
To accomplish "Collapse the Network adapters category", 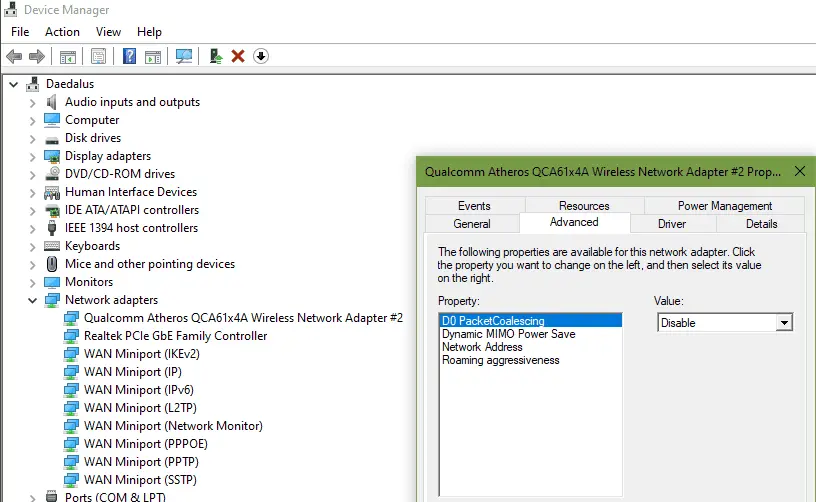I will (32, 300).
